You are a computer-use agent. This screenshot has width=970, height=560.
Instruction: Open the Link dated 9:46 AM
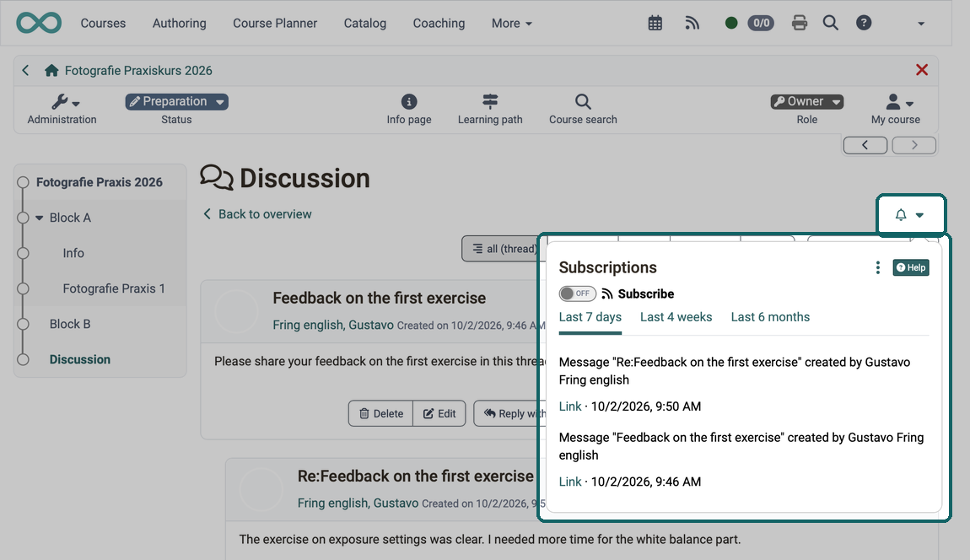tap(570, 482)
